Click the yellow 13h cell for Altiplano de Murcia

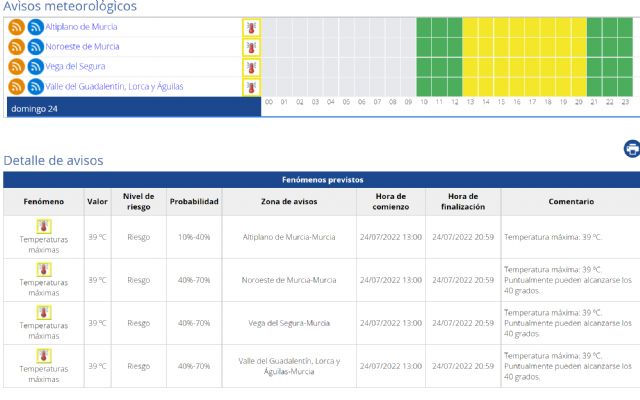coord(470,27)
